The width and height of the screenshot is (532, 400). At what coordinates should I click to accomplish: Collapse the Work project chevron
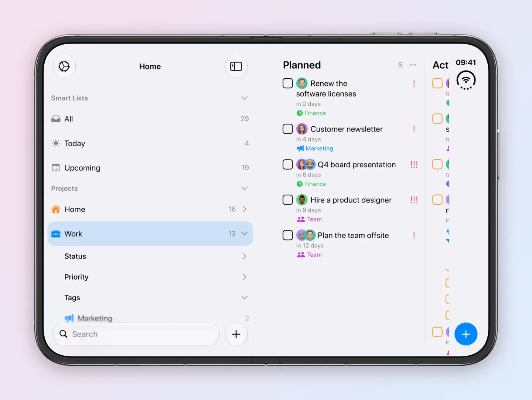(x=244, y=234)
